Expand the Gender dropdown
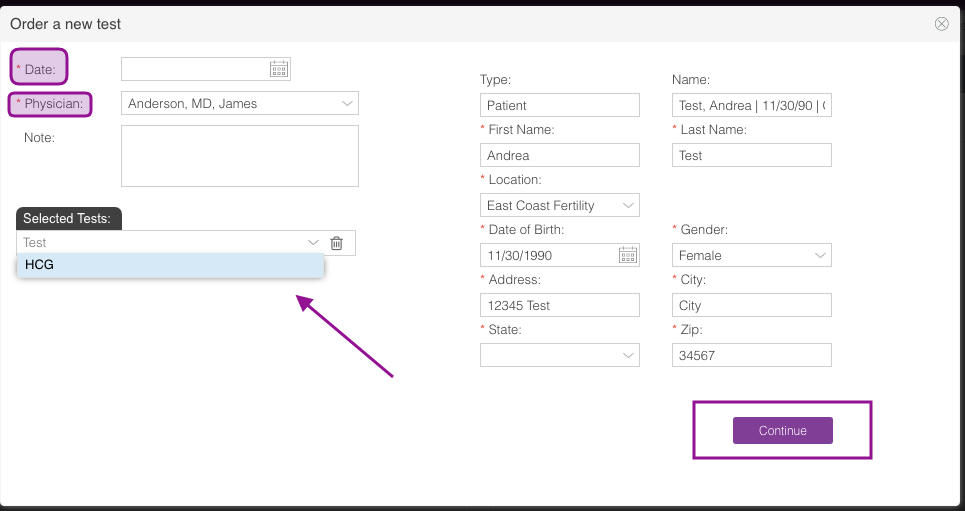This screenshot has height=511, width=965. [820, 255]
